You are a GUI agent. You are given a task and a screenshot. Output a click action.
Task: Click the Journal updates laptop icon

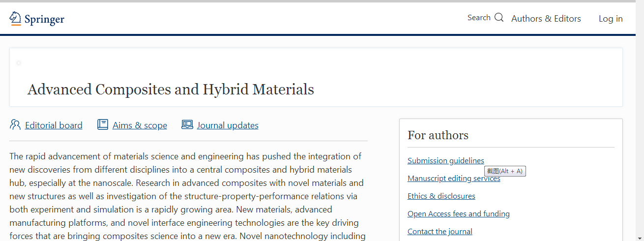187,124
